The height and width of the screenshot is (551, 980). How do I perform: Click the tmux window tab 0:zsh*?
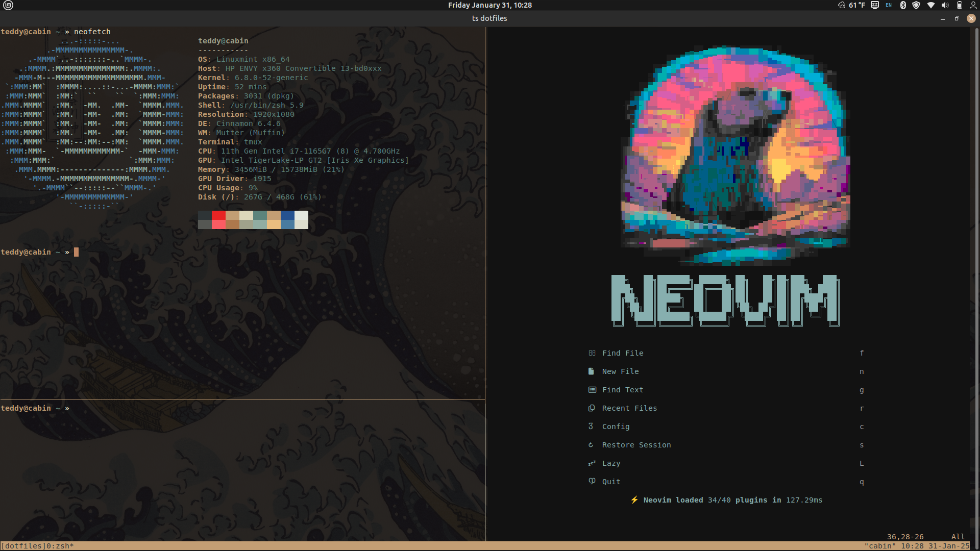pyautogui.click(x=60, y=546)
